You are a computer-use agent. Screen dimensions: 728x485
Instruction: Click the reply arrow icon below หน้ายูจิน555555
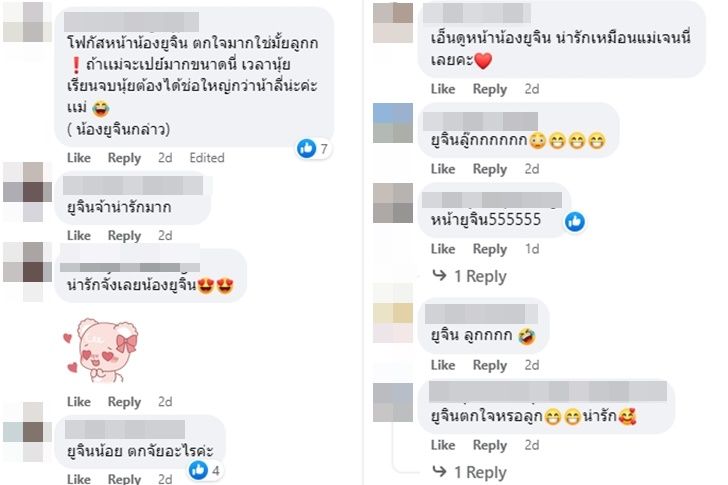(x=439, y=276)
